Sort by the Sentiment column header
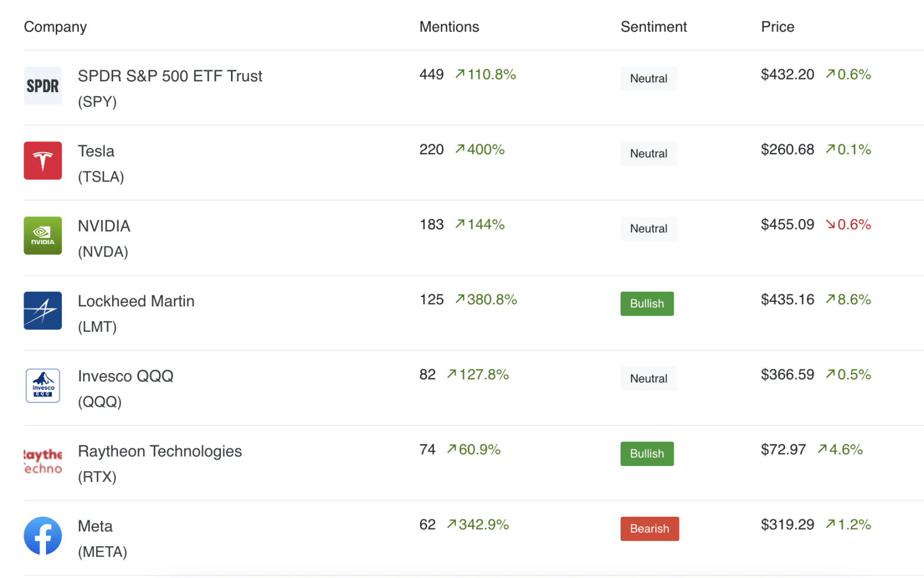The image size is (924, 578). pyautogui.click(x=654, y=27)
